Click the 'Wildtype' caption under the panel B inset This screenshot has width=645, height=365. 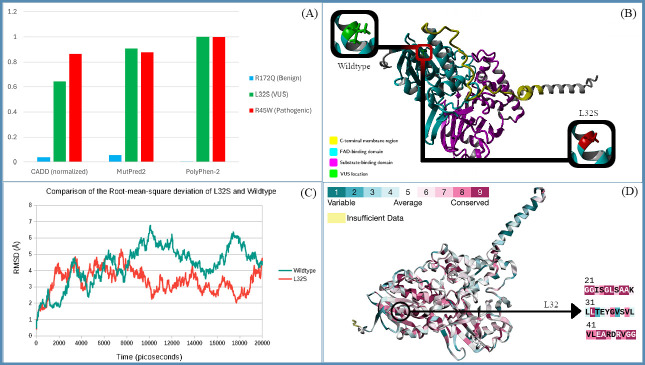(x=354, y=66)
